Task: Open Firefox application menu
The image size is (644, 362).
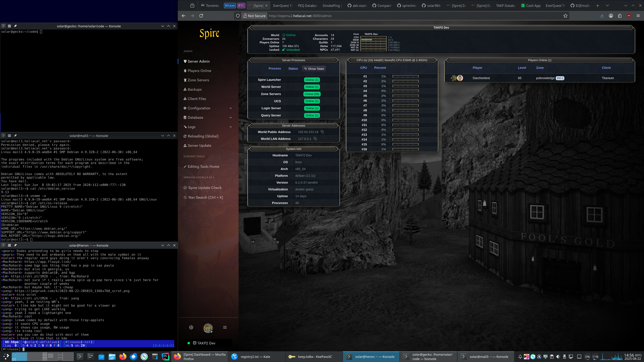Action: [x=638, y=16]
